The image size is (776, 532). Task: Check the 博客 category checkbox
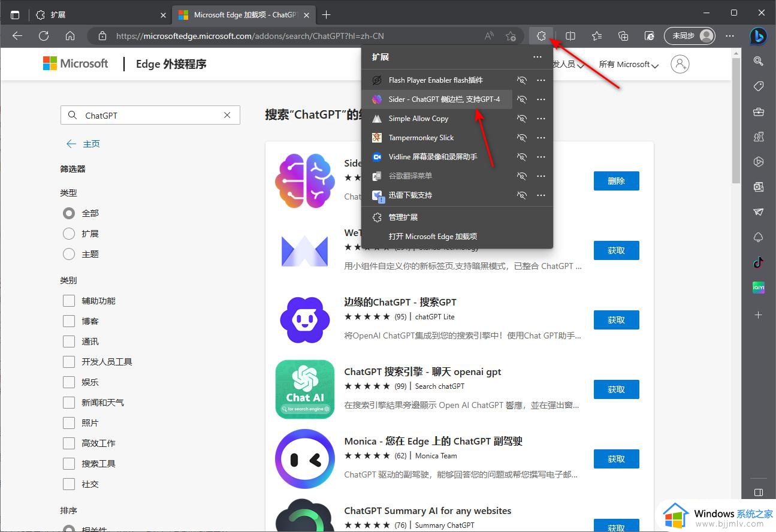click(69, 321)
